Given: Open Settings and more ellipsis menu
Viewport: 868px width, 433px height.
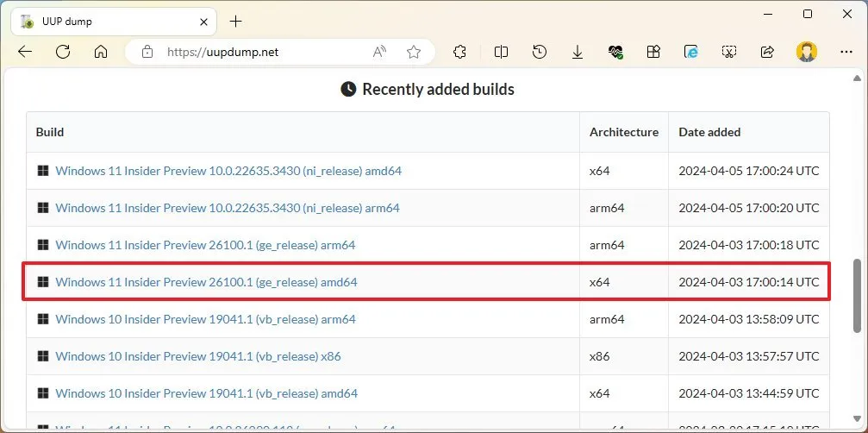Looking at the screenshot, I should 846,52.
